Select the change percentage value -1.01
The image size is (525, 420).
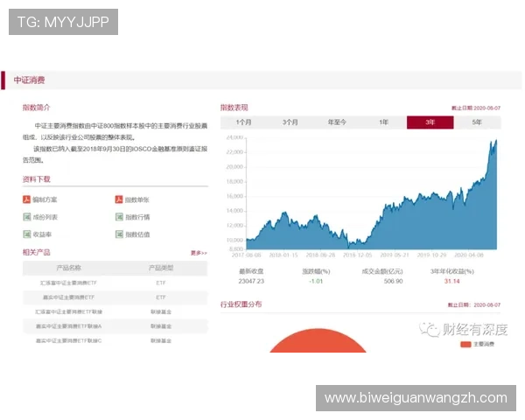[316, 282]
